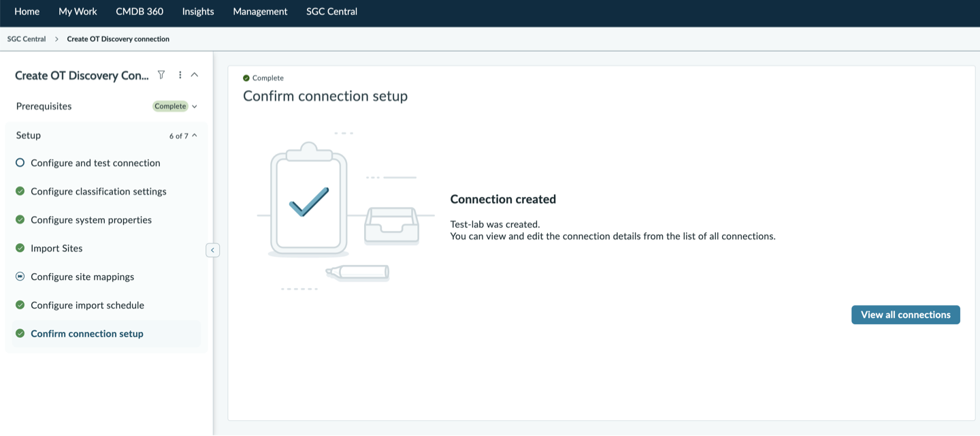The width and height of the screenshot is (980, 436).
Task: Click the View all connections button
Action: pos(906,315)
